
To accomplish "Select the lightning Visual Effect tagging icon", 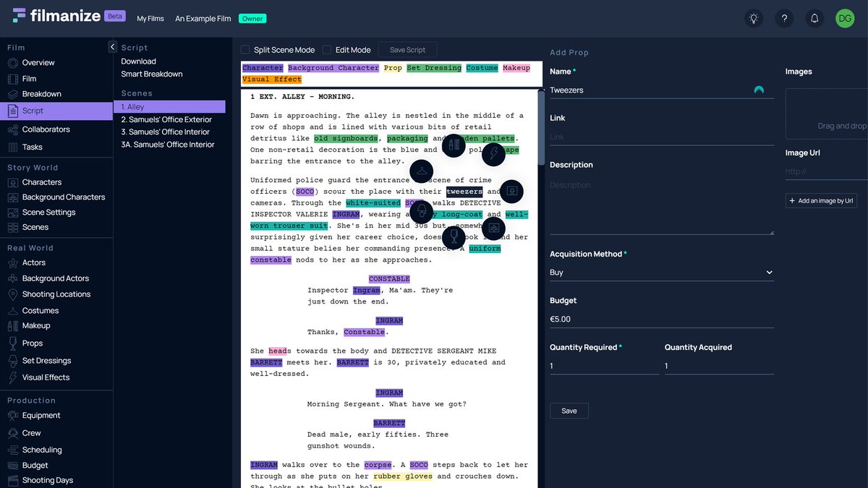I will click(493, 154).
